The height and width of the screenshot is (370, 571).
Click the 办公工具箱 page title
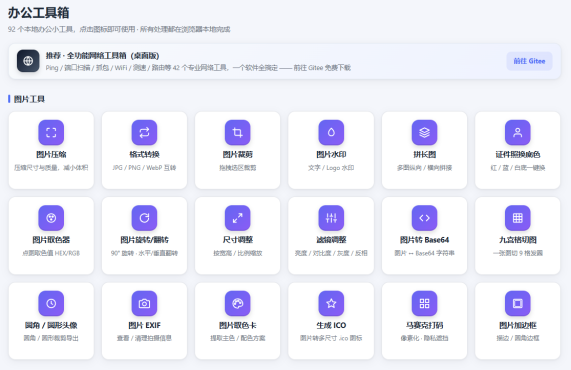(x=39, y=13)
